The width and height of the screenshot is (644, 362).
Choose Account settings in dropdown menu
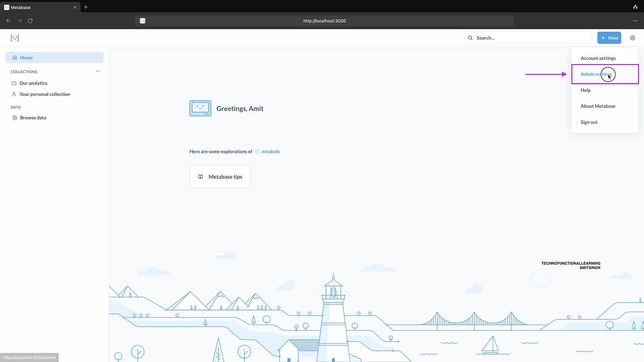point(598,58)
